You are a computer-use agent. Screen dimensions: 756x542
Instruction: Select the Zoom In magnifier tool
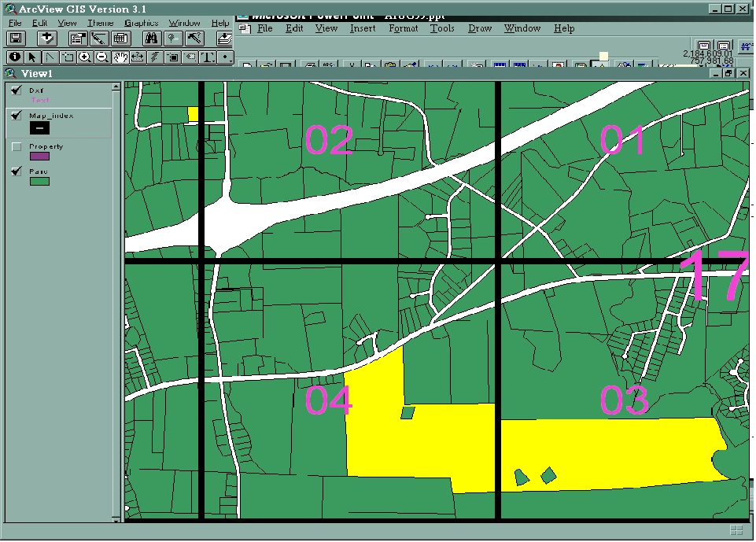[85, 57]
